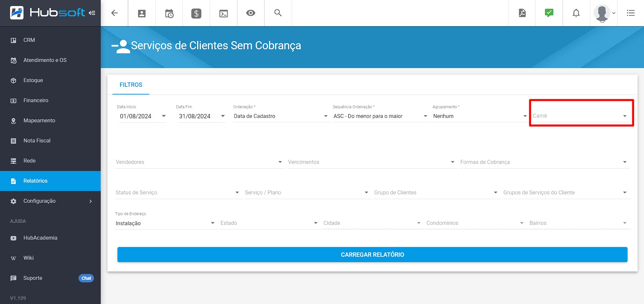Open the Relatórios menu item

[x=50, y=181]
